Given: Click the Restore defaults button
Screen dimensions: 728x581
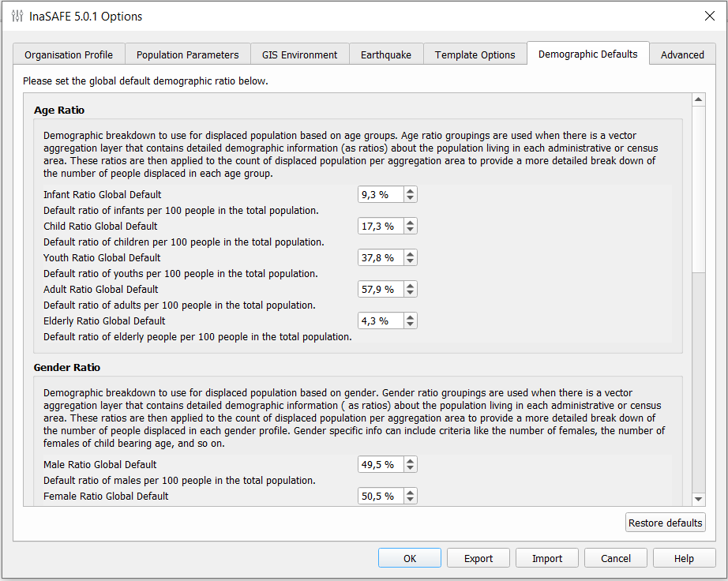Looking at the screenshot, I should pyautogui.click(x=665, y=523).
